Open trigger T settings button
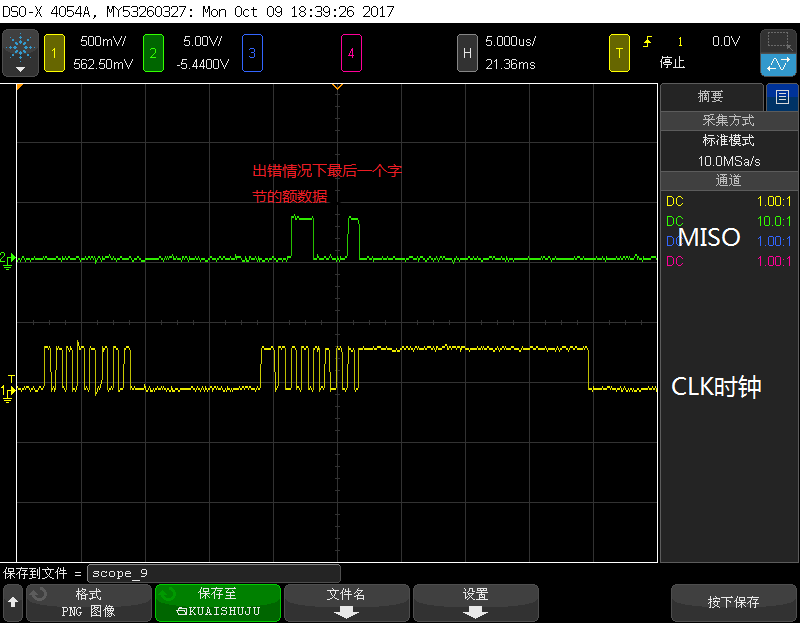This screenshot has width=800, height=623. coord(619,53)
